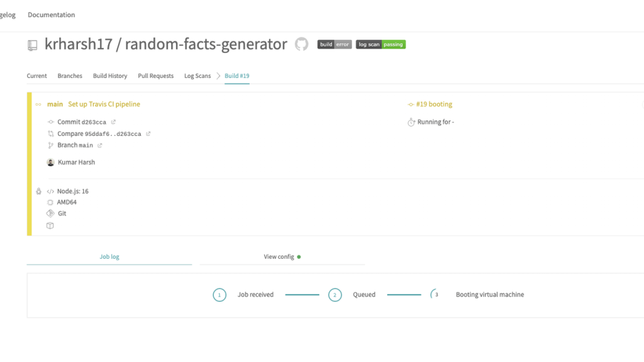Click the build error badge

(335, 45)
